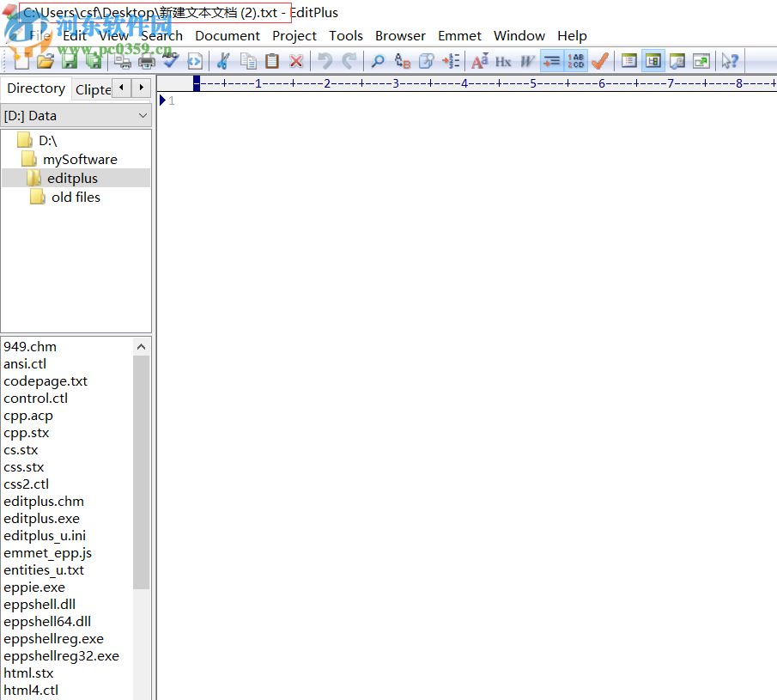Select 949.chm in file list

tap(30, 346)
